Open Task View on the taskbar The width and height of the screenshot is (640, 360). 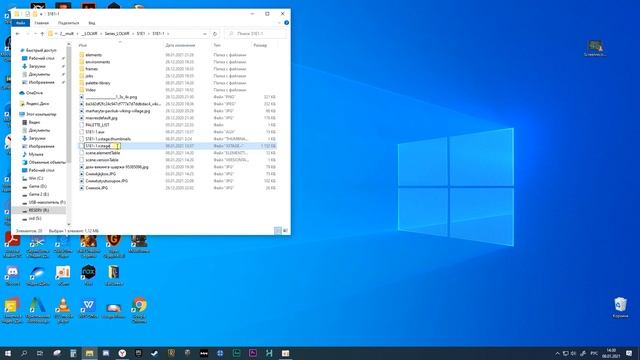[x=40, y=353]
